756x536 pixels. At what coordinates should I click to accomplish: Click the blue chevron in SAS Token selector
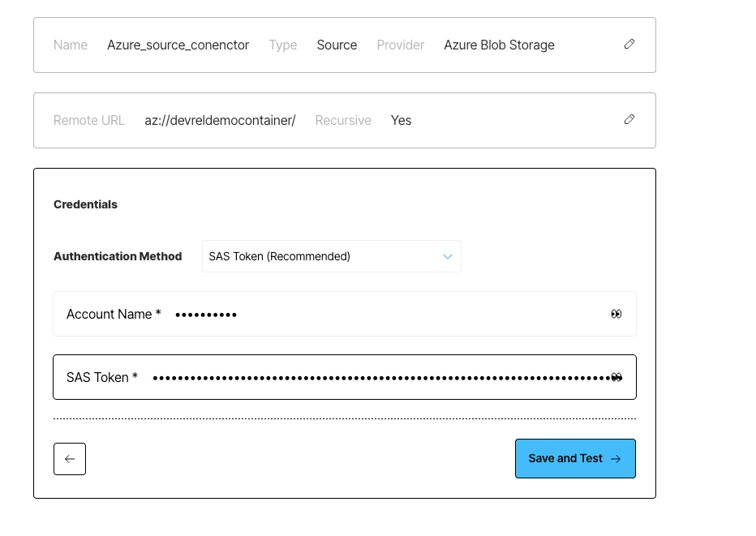point(448,256)
